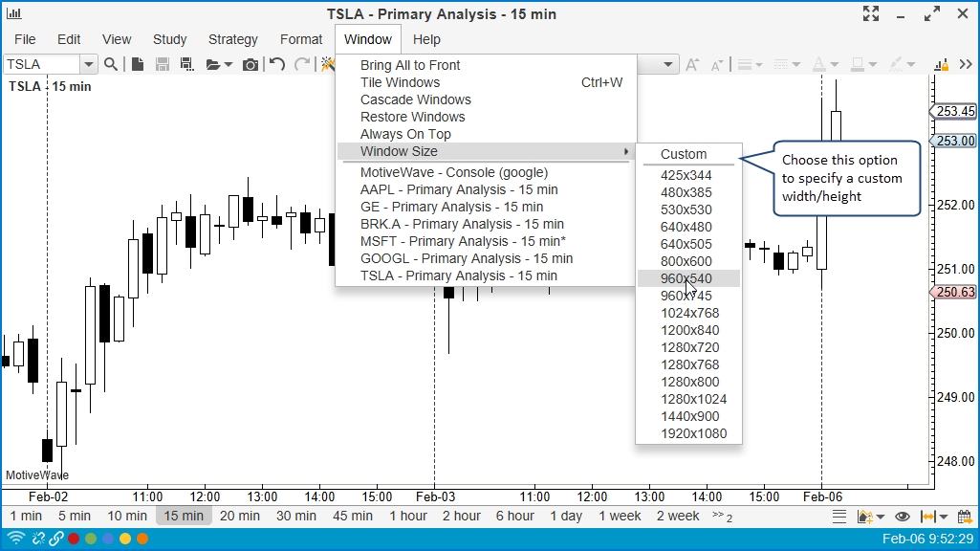Viewport: 980px width, 551px height.
Task: Switch to AAPL - Primary Analysis window
Action: [487, 190]
